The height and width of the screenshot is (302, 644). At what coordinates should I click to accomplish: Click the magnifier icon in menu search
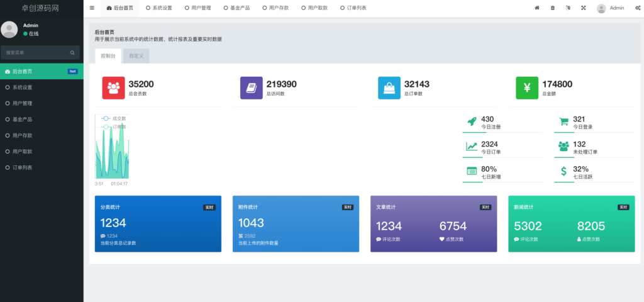[x=72, y=53]
